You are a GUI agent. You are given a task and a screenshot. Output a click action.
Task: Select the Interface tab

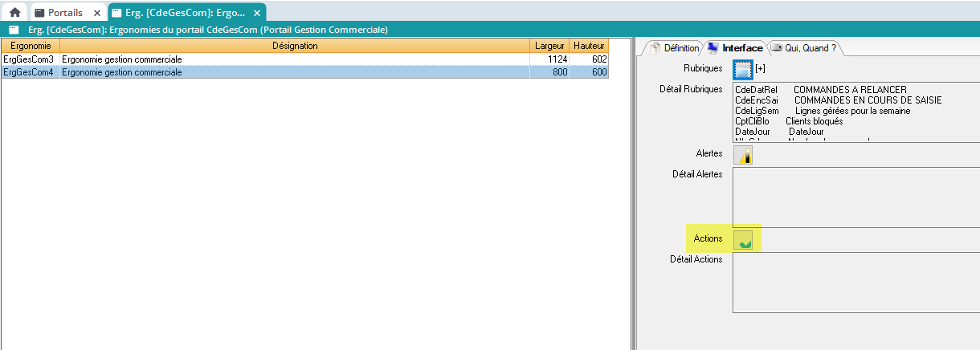pyautogui.click(x=735, y=48)
